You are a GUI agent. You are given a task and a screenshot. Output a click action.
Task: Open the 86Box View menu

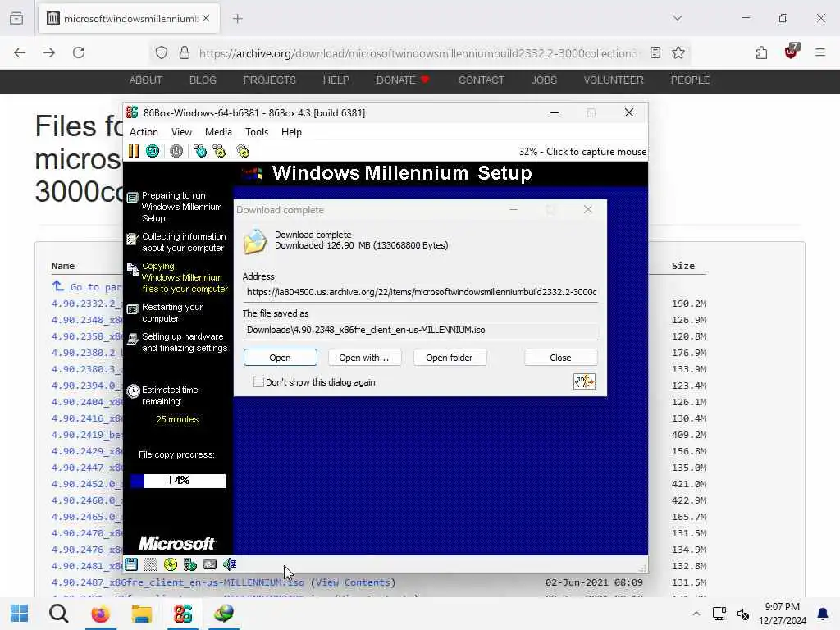click(x=181, y=132)
